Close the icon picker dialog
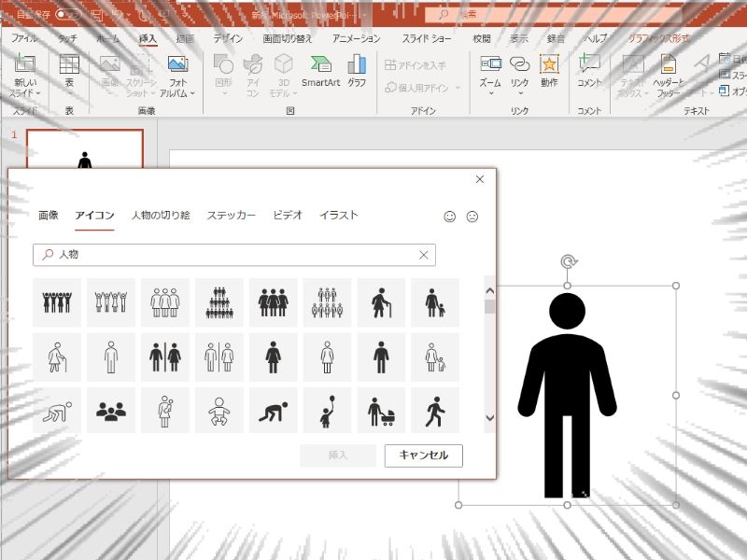The image size is (747, 560). (x=480, y=179)
